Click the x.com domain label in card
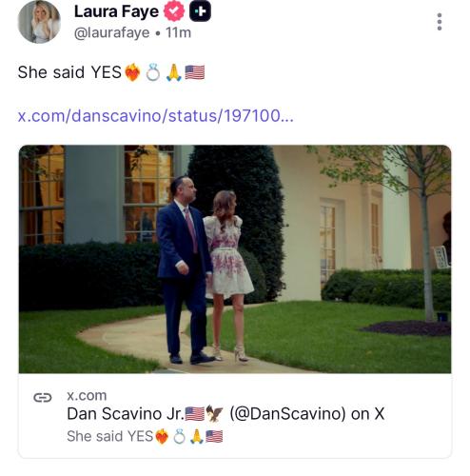 pos(87,396)
